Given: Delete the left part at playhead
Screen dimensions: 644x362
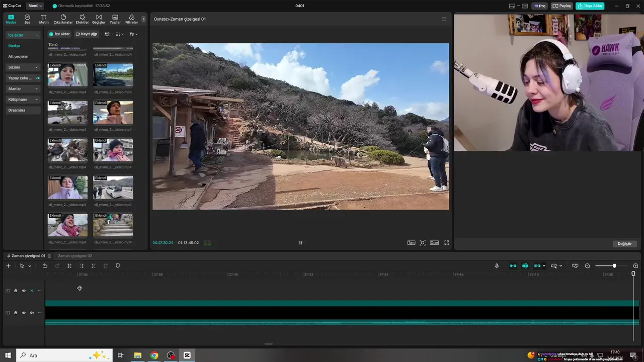Looking at the screenshot, I should click(x=82, y=266).
